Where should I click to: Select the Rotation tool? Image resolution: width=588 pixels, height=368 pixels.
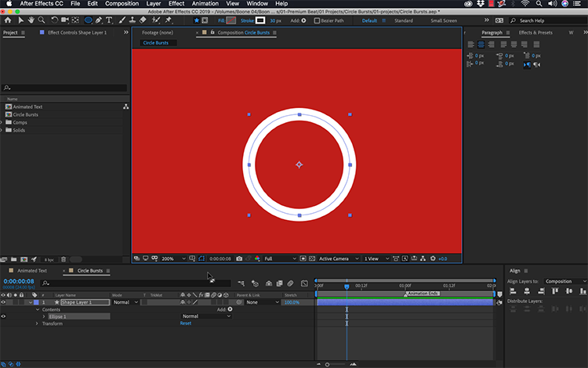54,20
